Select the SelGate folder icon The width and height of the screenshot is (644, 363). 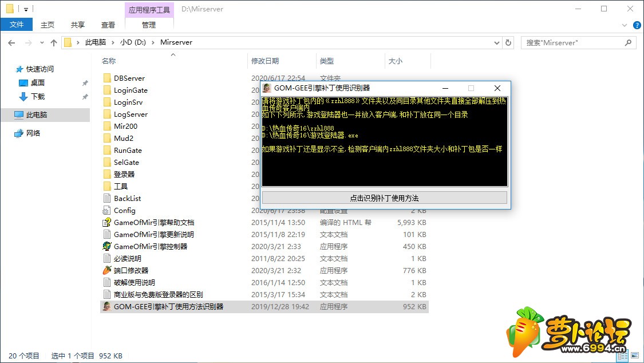pos(107,162)
